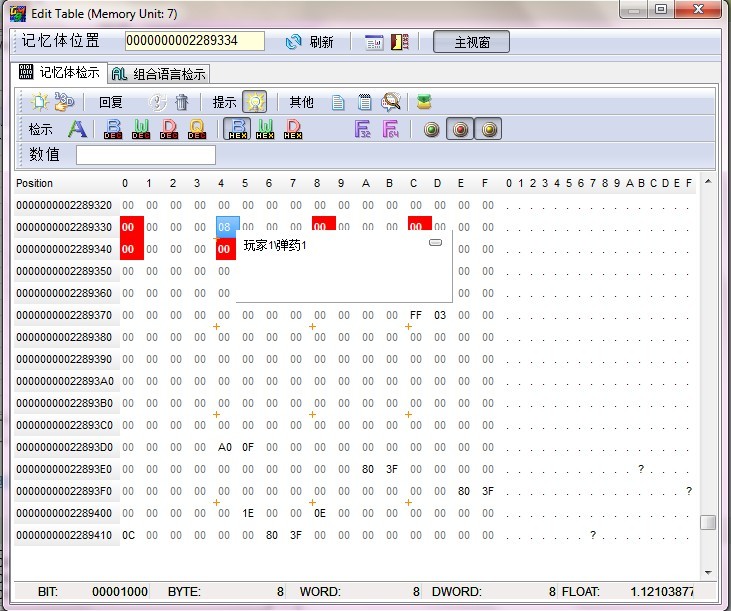Open the 组合语言检示 tab
Screen dimensions: 731x611
click(x=159, y=73)
